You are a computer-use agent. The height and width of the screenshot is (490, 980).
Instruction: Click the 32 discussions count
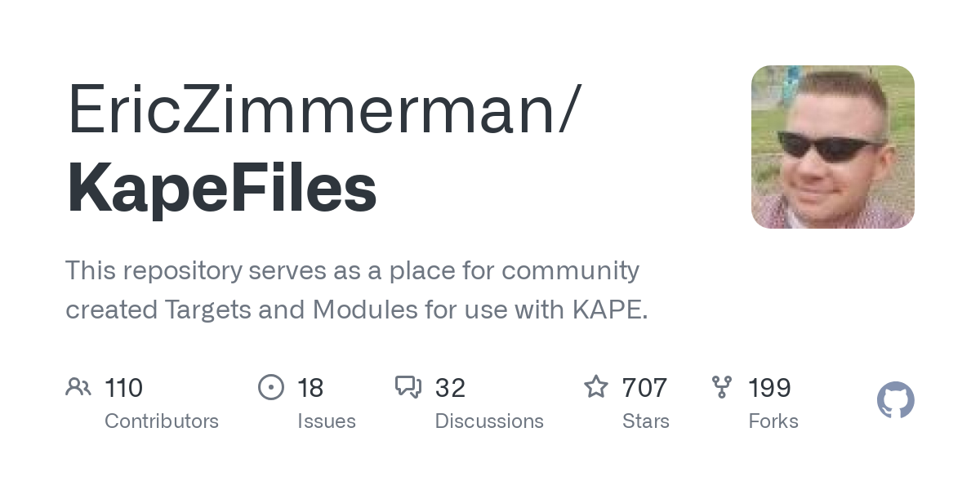[x=450, y=388]
